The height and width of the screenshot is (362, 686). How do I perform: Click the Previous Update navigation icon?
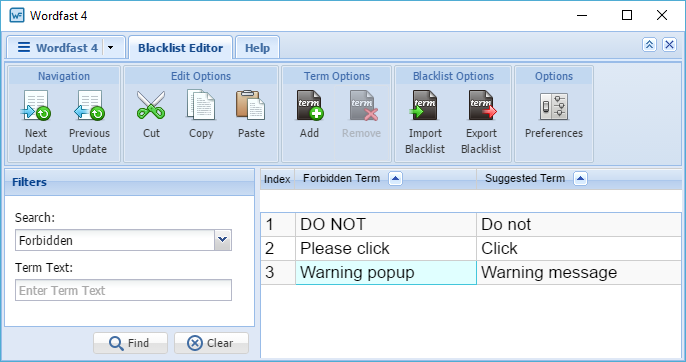(x=89, y=106)
